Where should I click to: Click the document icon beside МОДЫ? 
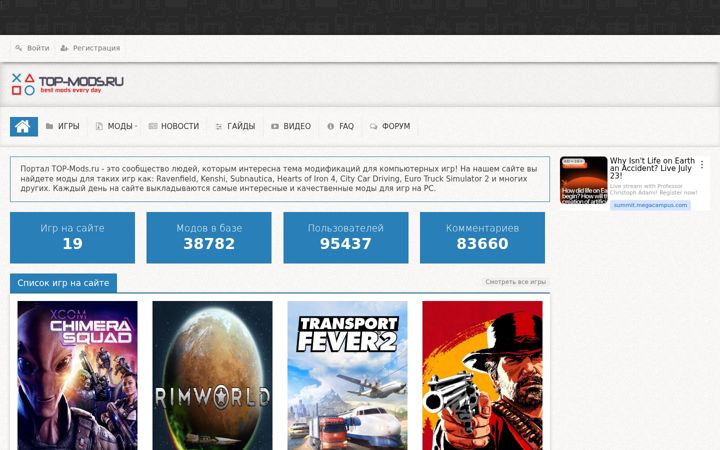coord(99,126)
